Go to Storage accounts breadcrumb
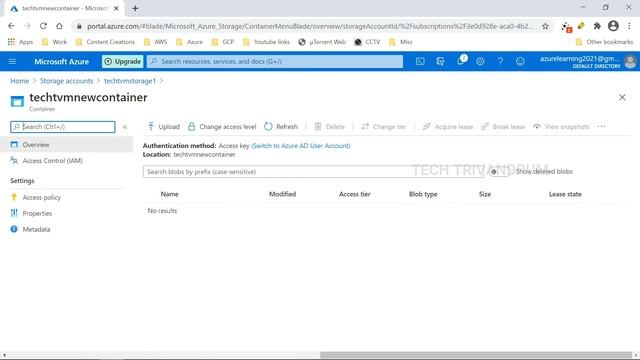Image resolution: width=640 pixels, height=360 pixels. (67, 81)
